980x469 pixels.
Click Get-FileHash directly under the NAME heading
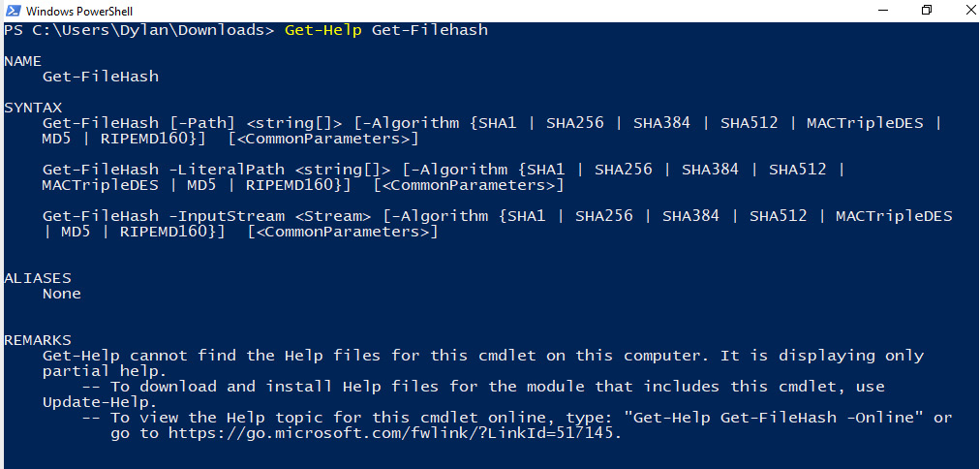click(x=101, y=77)
